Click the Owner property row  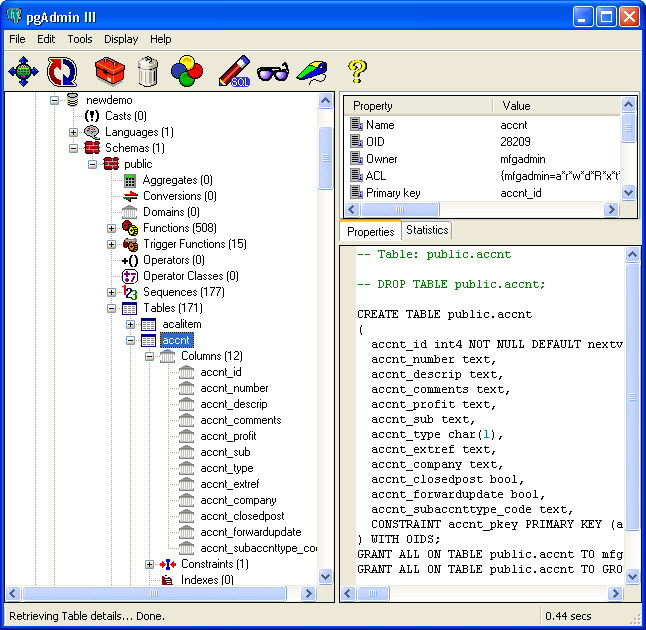coord(484,159)
